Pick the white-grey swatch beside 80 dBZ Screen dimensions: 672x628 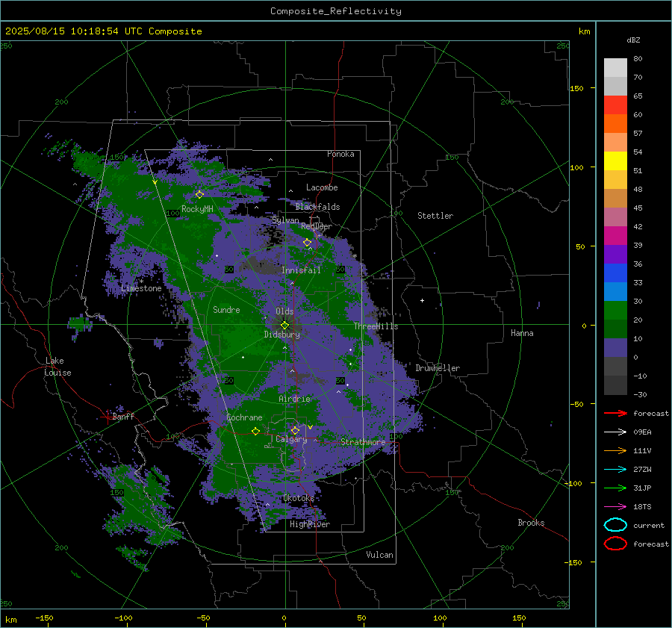click(615, 68)
